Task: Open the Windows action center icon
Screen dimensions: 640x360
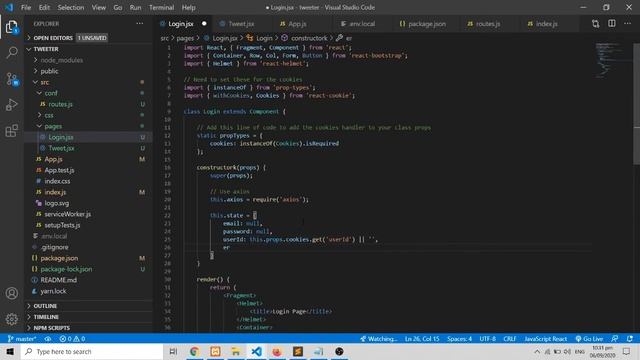Action: pos(626,351)
